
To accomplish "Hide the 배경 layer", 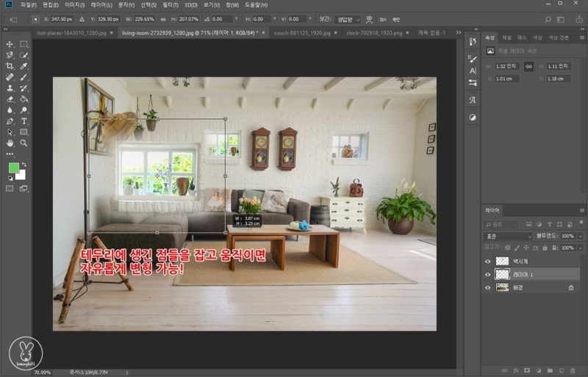I will pos(487,287).
